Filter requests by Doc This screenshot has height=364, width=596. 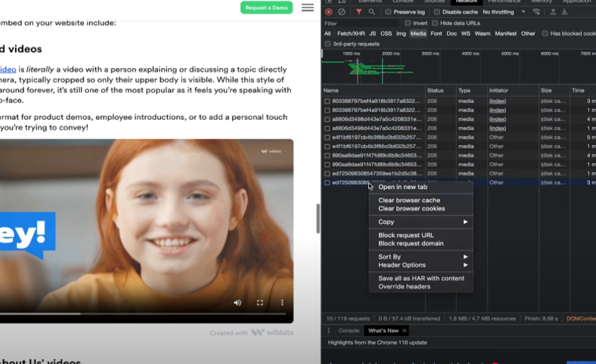coord(452,34)
